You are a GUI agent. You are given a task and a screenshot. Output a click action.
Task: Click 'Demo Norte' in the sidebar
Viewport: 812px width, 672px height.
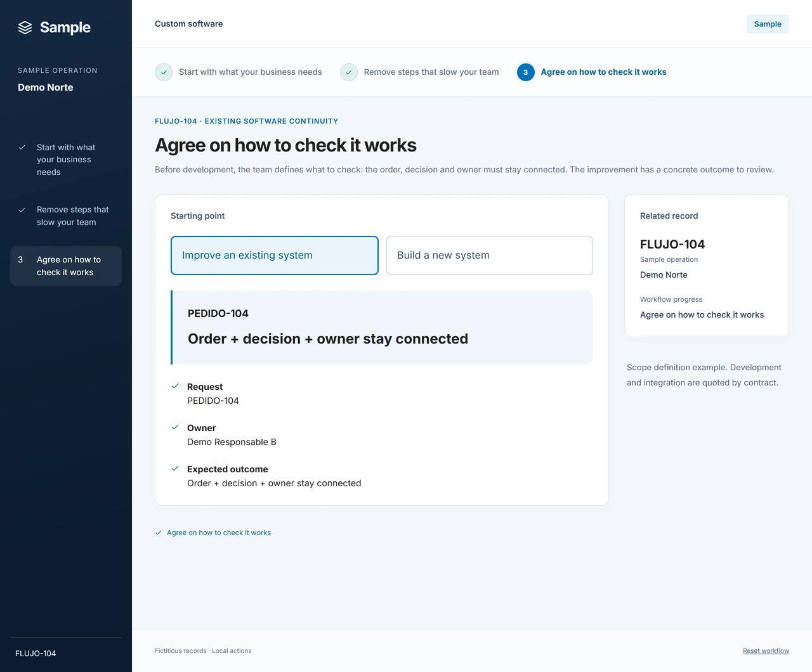click(46, 87)
